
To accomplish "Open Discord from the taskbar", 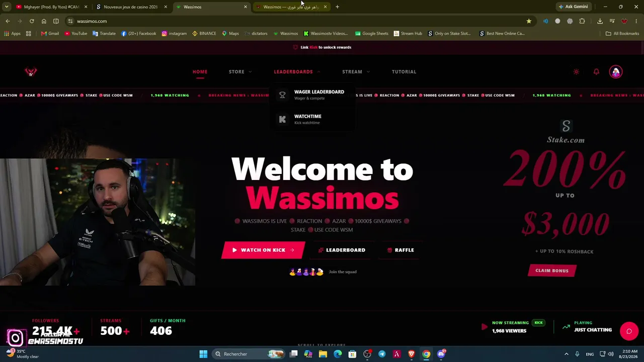I will (x=441, y=354).
